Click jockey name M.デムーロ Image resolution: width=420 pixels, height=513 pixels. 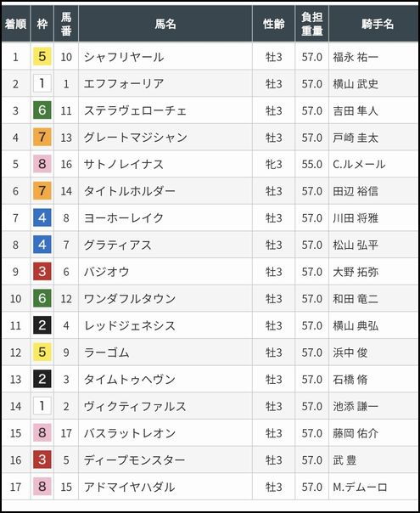(x=360, y=488)
